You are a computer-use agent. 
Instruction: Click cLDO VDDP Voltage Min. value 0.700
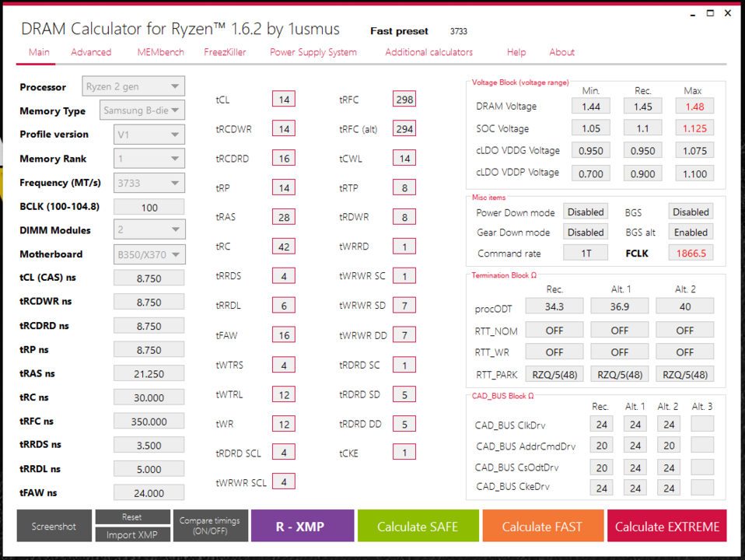point(590,173)
